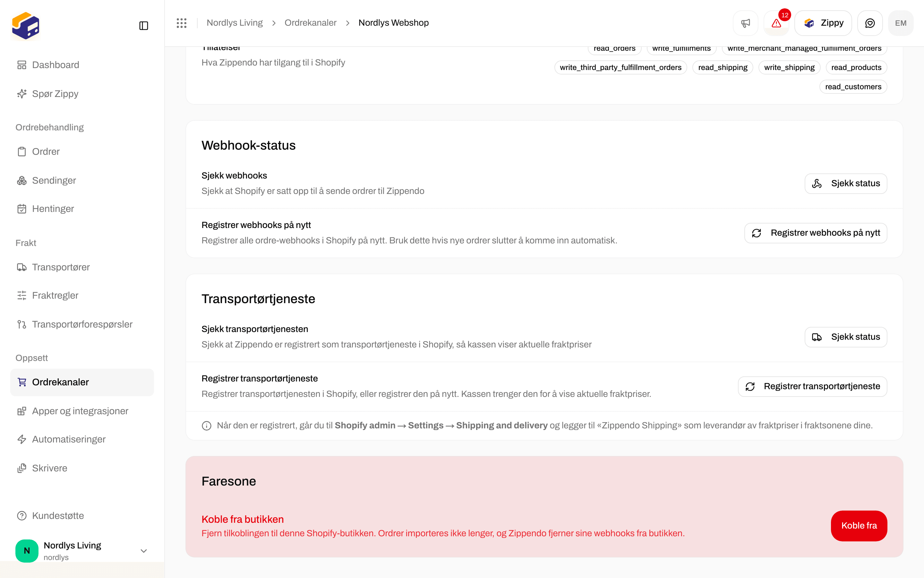Image resolution: width=924 pixels, height=578 pixels.
Task: Open the announcements megaphone icon
Action: (x=745, y=23)
